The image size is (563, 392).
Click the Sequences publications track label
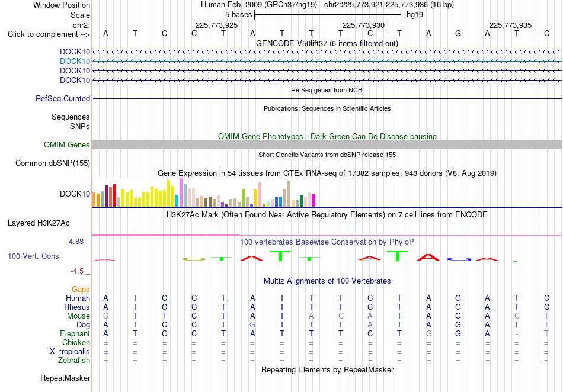[x=71, y=117]
